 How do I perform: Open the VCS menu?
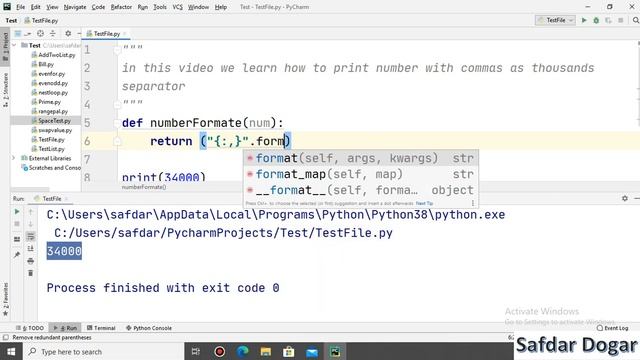(x=178, y=7)
